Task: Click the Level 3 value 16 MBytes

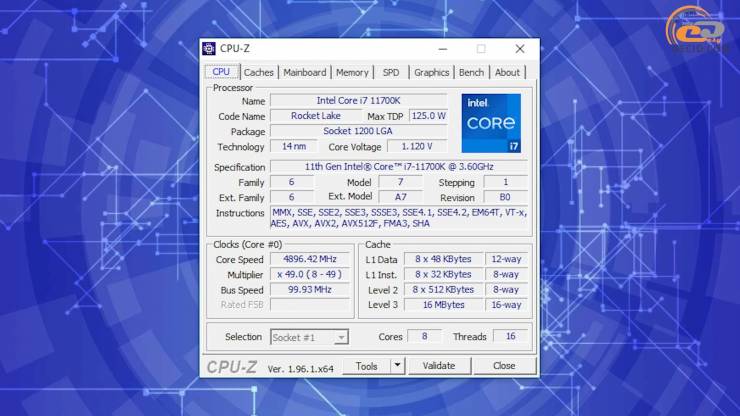Action: [444, 305]
